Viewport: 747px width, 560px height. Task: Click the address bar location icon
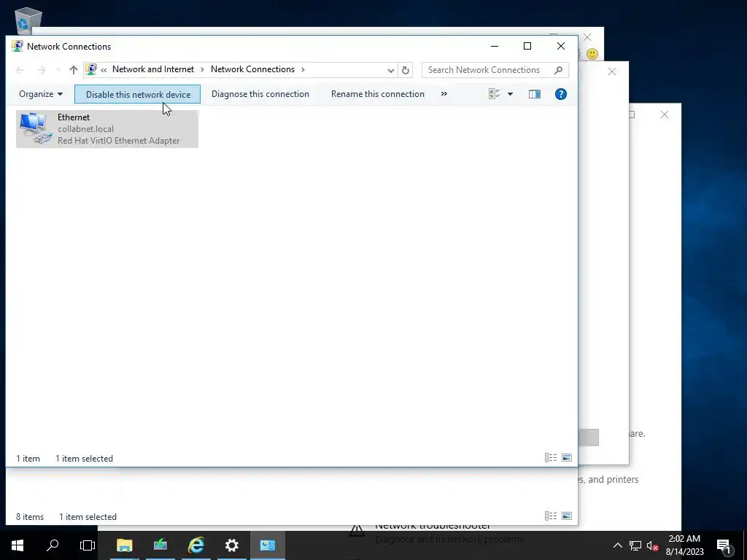click(91, 69)
